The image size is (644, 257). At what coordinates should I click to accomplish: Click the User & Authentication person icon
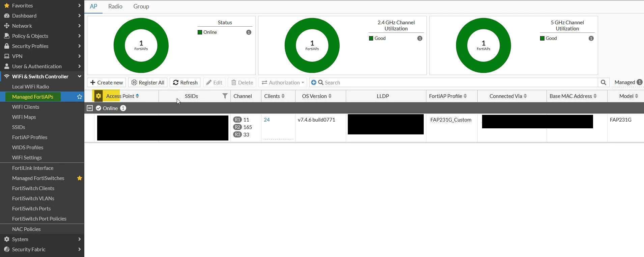click(6, 66)
